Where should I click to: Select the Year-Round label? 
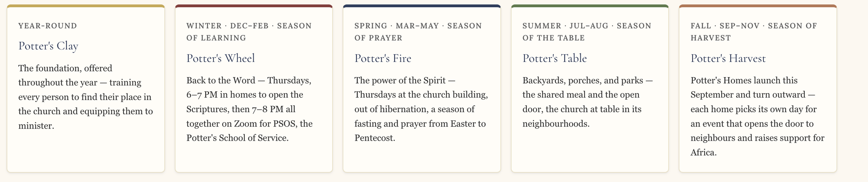point(48,26)
